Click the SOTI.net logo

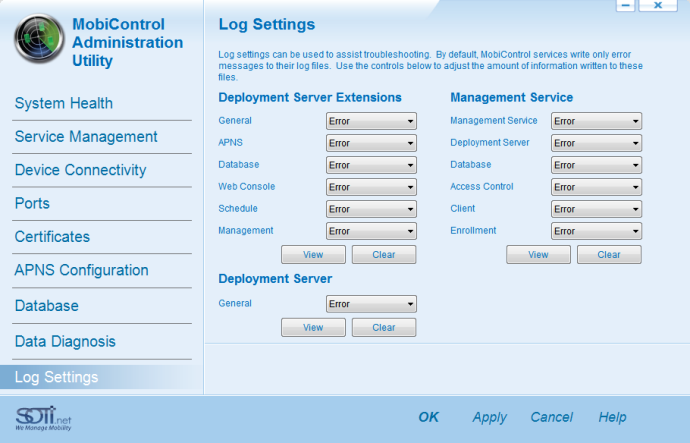coord(43,418)
